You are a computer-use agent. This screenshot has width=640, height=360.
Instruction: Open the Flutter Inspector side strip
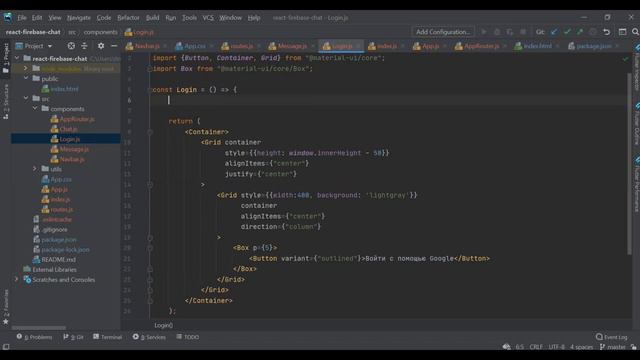coord(636,67)
